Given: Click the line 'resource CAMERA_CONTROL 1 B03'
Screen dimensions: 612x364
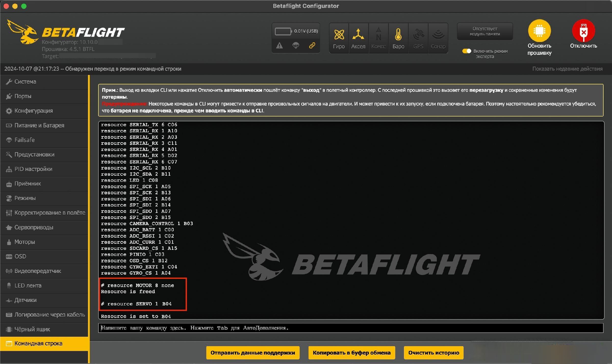Looking at the screenshot, I should click(x=147, y=224).
